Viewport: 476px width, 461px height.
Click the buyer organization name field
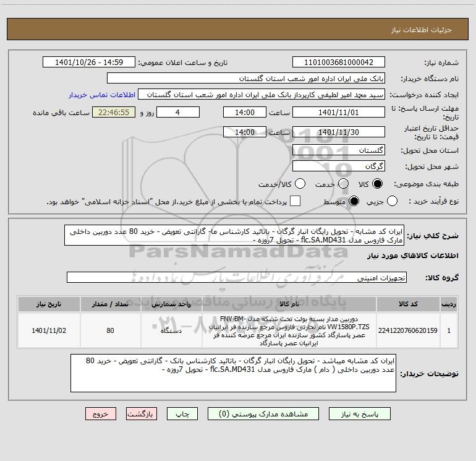pos(246,79)
